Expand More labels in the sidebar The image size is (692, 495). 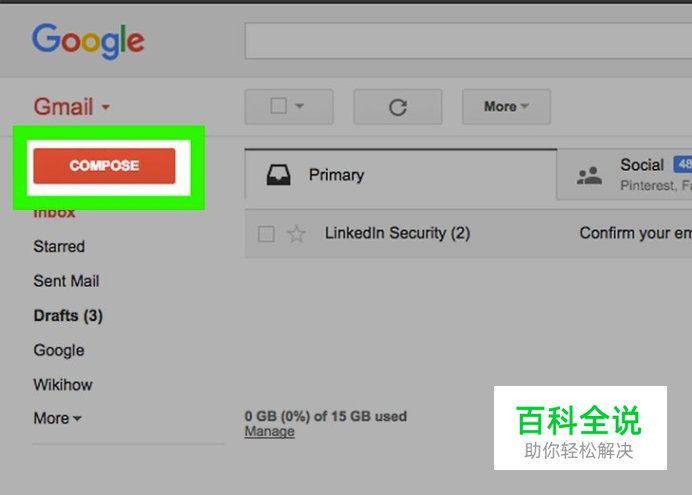[x=57, y=418]
